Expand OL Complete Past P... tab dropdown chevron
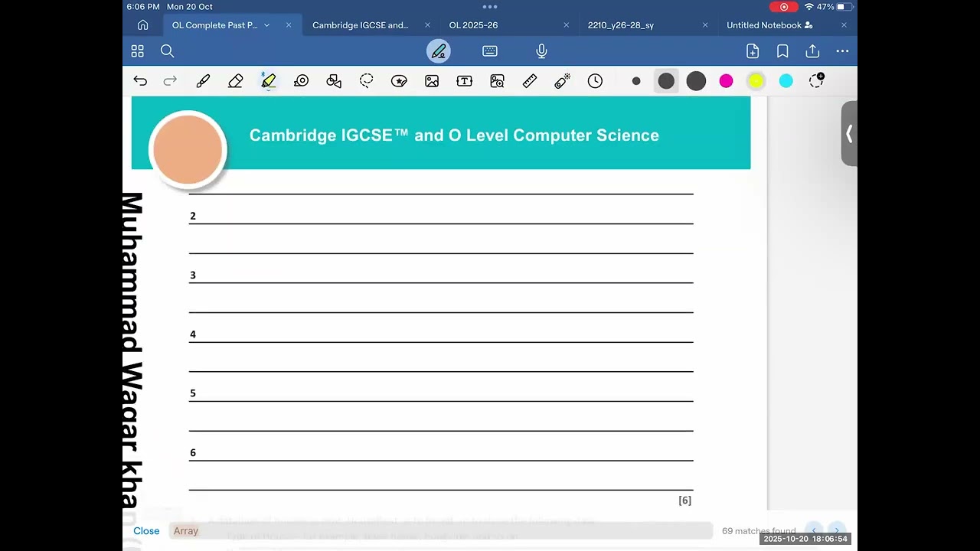Viewport: 980px width, 551px height. point(266,25)
